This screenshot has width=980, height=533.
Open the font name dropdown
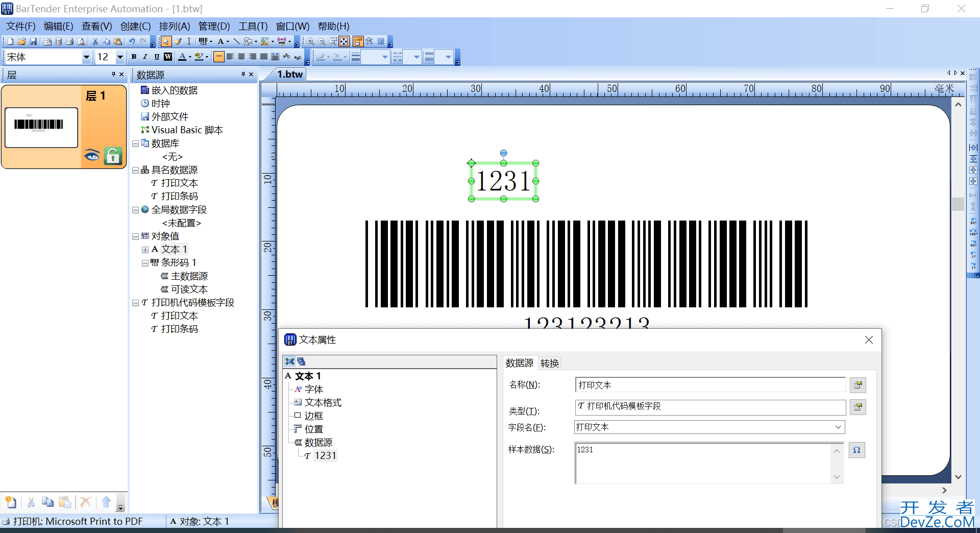point(86,57)
